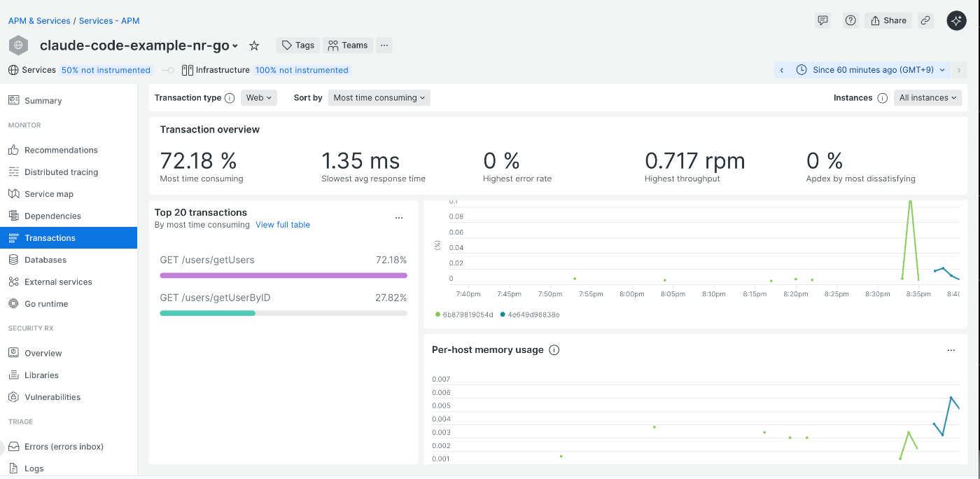This screenshot has height=479, width=980.
Task: Open Vulnerabilities in the sidebar
Action: [69, 397]
